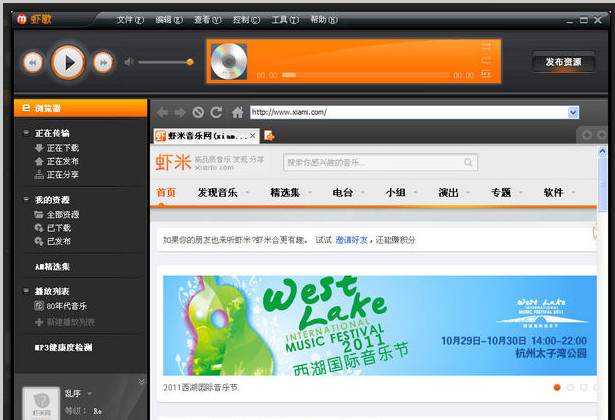Open the 工具 menu

point(285,20)
